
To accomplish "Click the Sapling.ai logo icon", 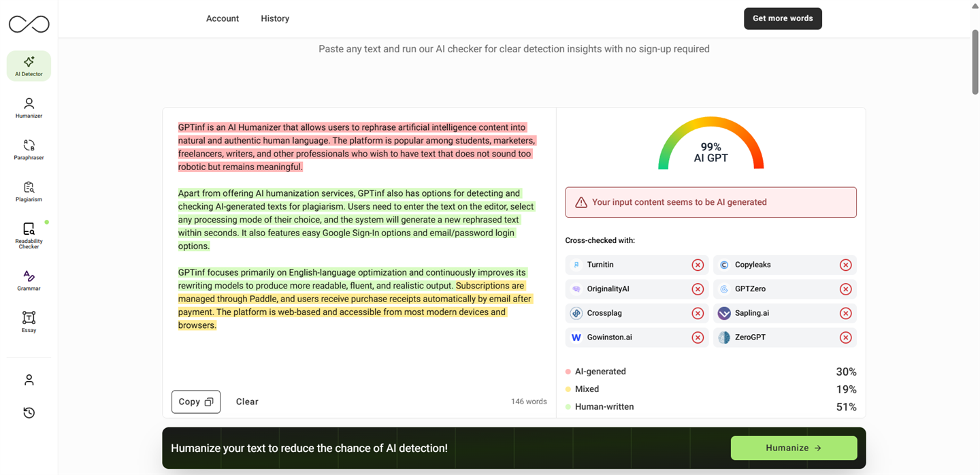I will [724, 313].
